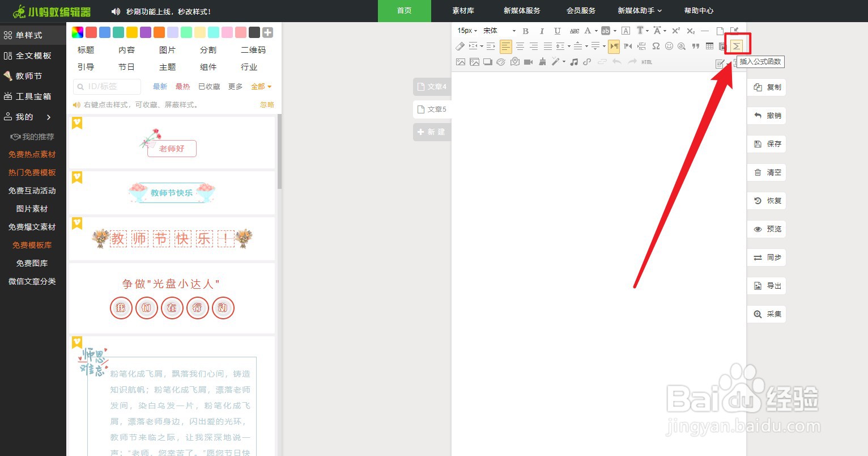Click the 预览 preview button
Viewport: 868px width, 456px height.
766,229
